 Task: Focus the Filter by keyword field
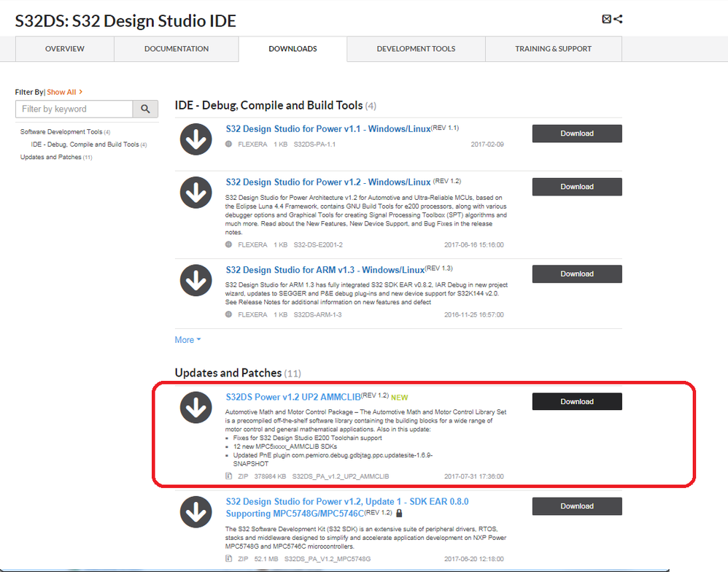pyautogui.click(x=74, y=109)
